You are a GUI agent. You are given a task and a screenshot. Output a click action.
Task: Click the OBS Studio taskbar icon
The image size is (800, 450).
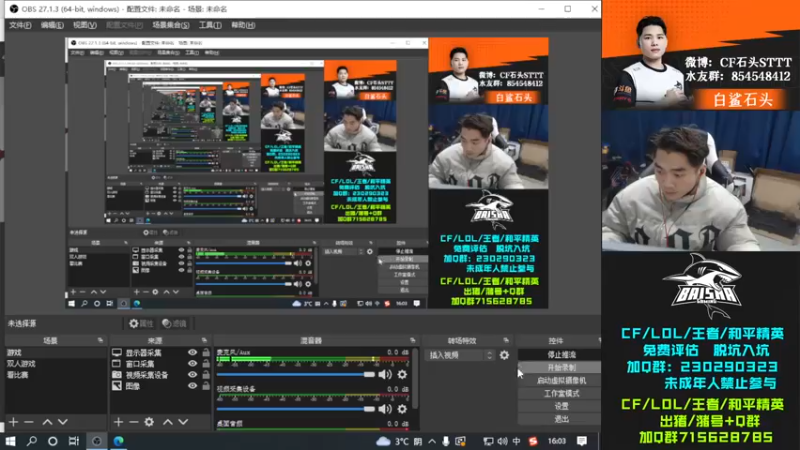point(96,441)
